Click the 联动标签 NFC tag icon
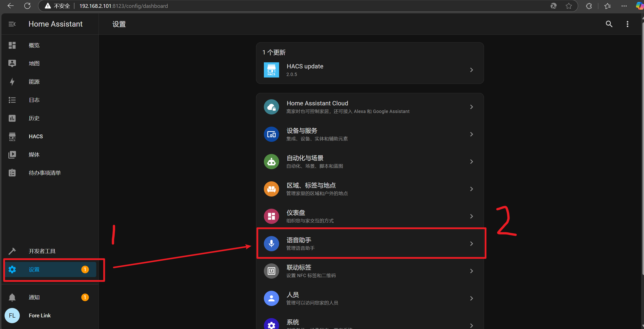This screenshot has height=329, width=644. coord(271,271)
